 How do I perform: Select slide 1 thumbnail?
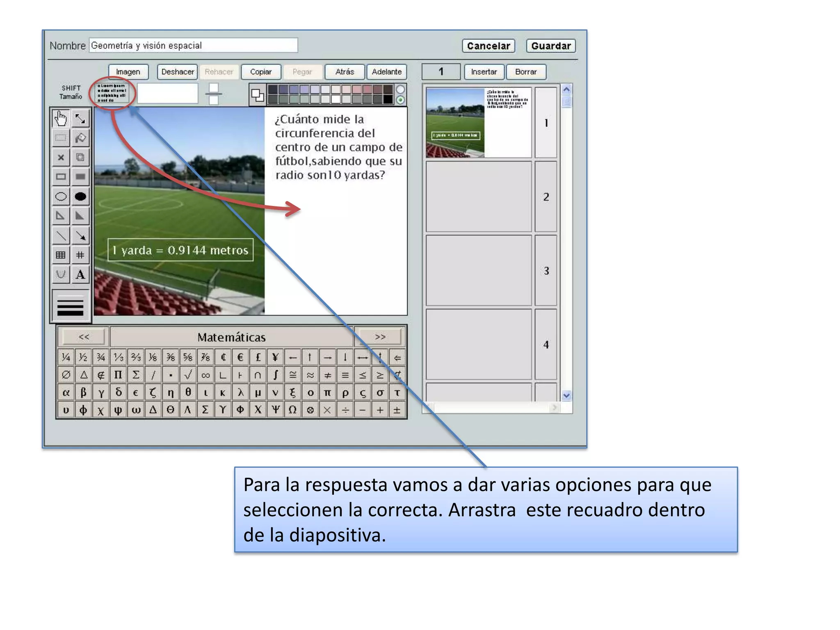tap(479, 123)
